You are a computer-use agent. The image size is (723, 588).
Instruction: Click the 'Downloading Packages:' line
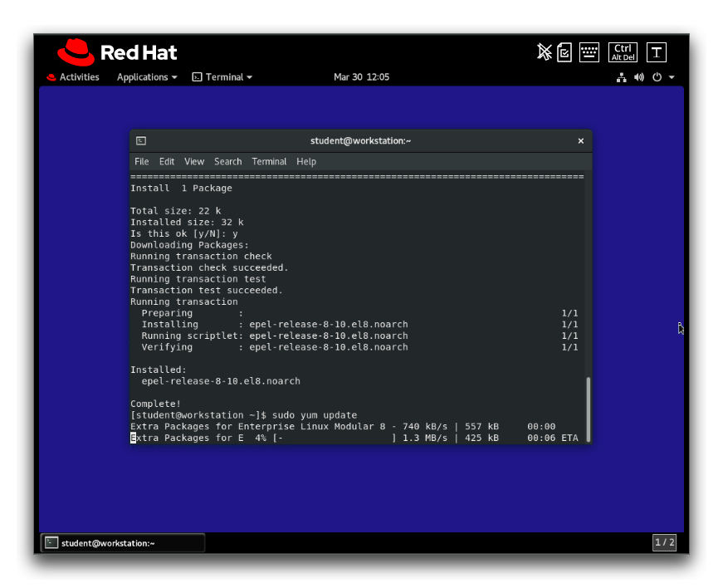(x=189, y=245)
